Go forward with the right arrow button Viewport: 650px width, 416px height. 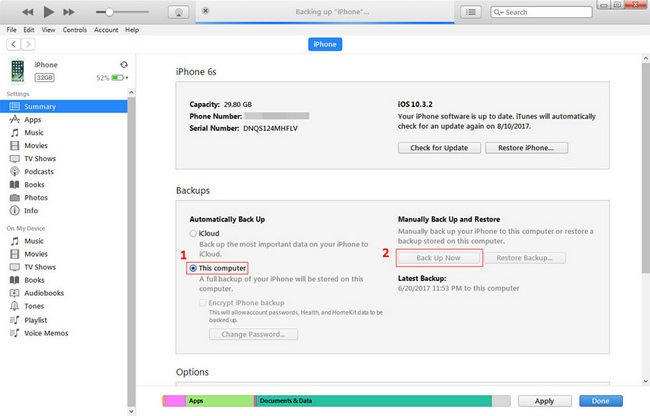coord(28,44)
